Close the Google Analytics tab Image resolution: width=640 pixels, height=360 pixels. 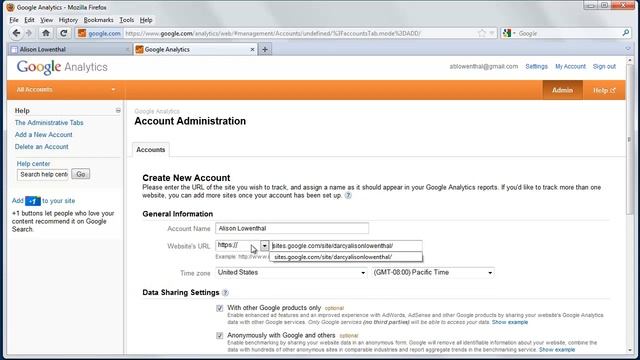[x=252, y=49]
